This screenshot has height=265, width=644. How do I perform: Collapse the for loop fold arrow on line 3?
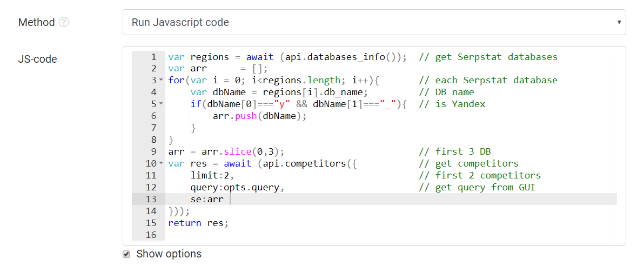point(161,80)
